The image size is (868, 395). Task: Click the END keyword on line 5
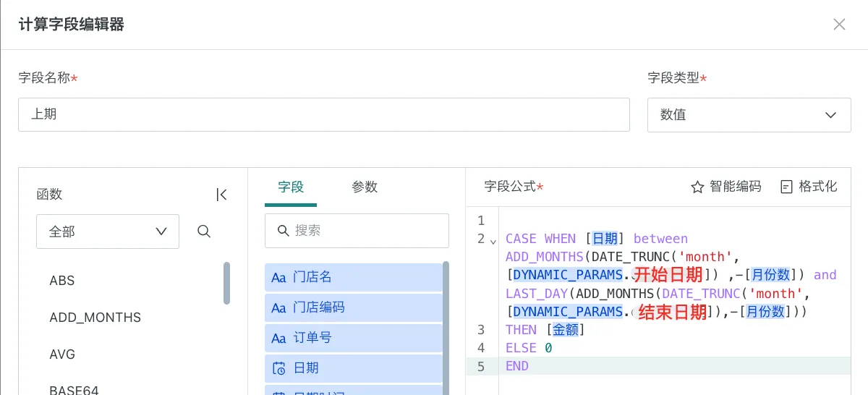pos(517,367)
